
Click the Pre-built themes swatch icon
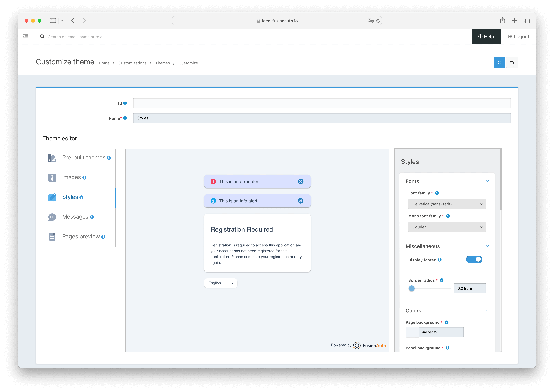pyautogui.click(x=52, y=158)
